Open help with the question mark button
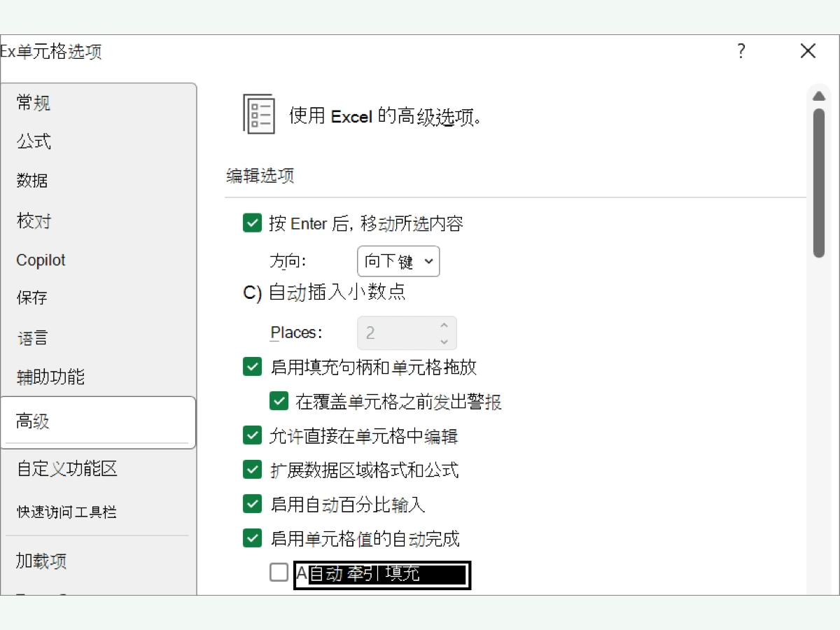840x630 pixels. tap(741, 51)
